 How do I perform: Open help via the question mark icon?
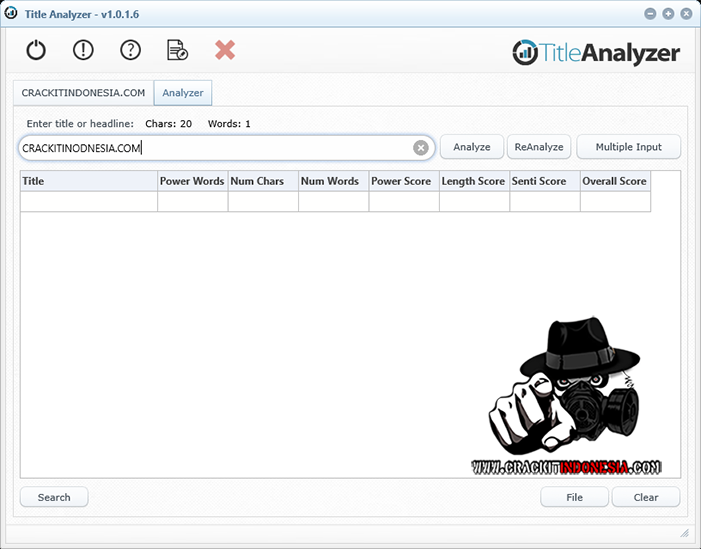coord(130,50)
